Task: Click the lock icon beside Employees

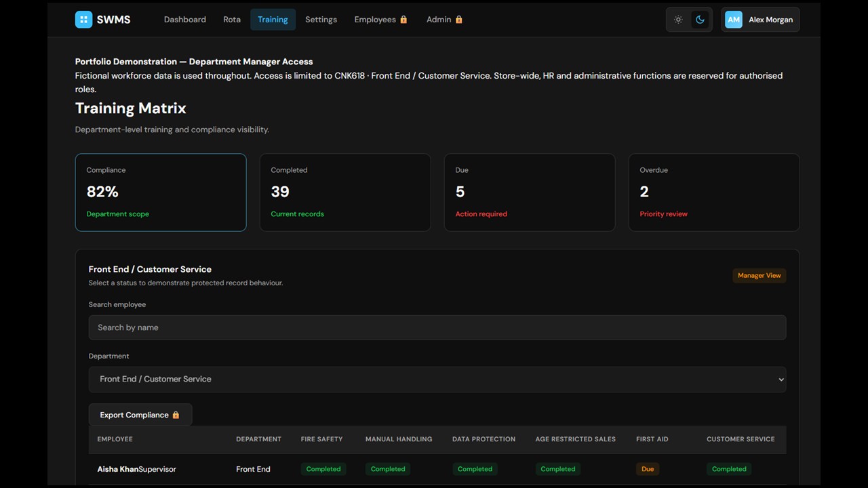Action: 403,20
